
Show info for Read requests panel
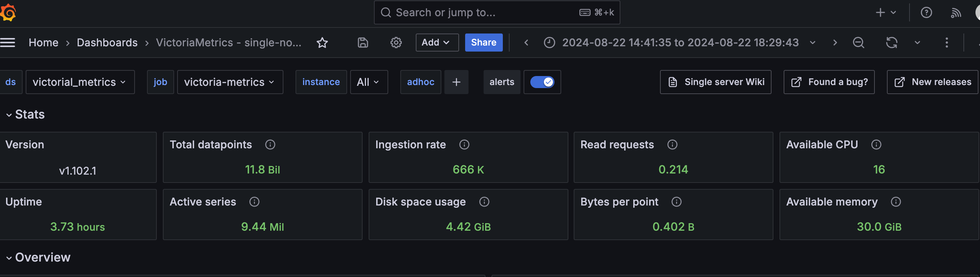point(672,145)
